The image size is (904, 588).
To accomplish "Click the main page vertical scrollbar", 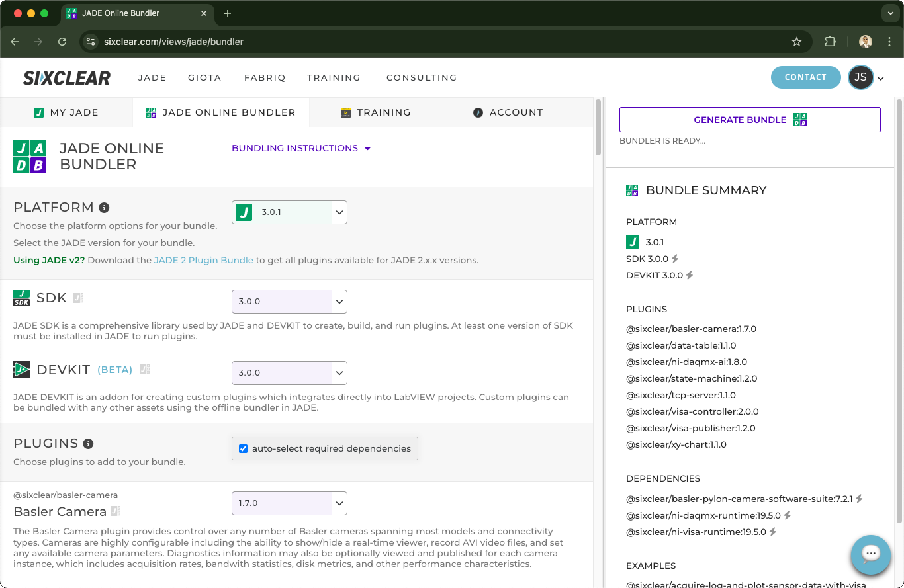I will 598,127.
